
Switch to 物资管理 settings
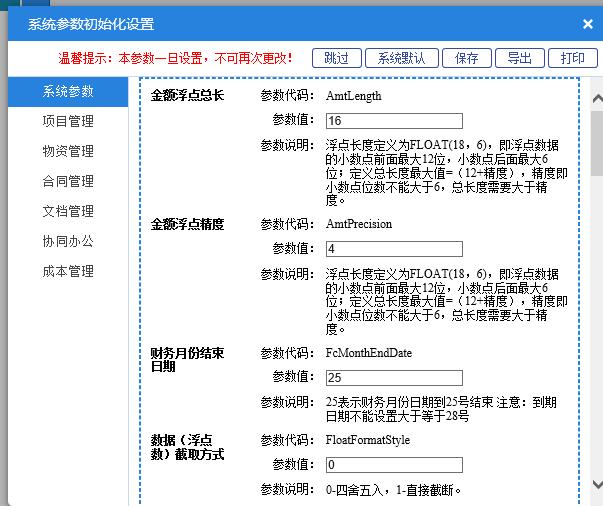click(68, 152)
